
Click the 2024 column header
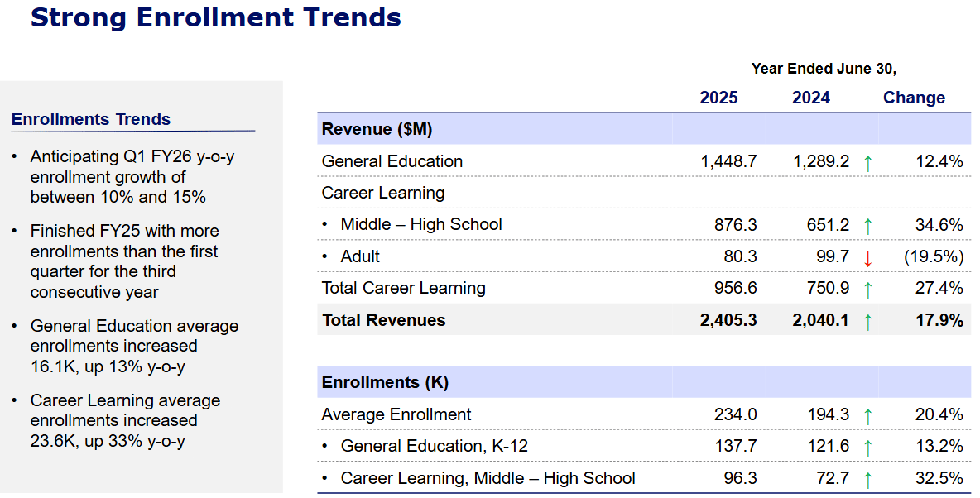(x=811, y=98)
